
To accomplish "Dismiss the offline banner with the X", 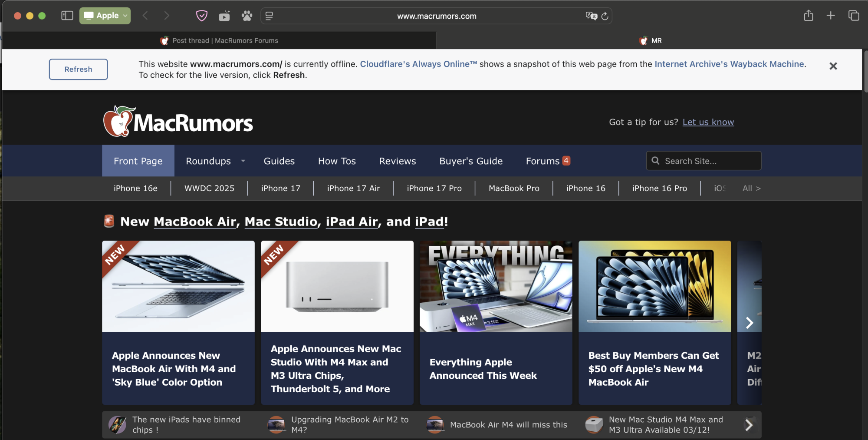I will (x=833, y=66).
